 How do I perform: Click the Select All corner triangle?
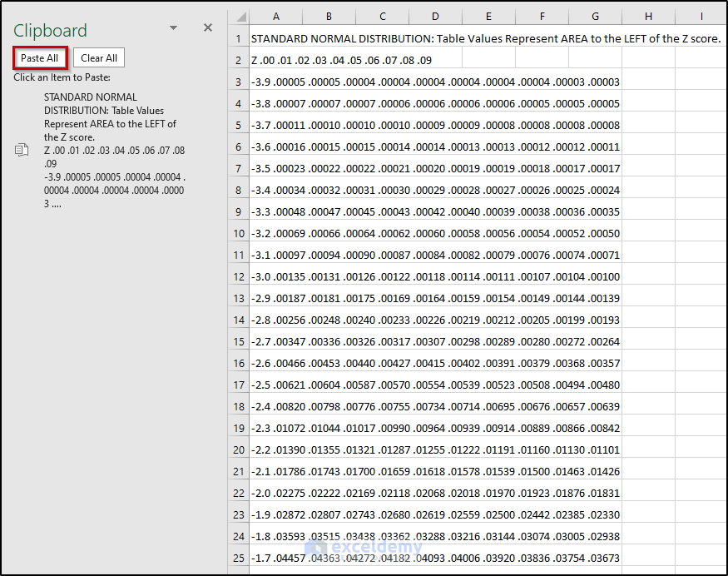coord(240,17)
